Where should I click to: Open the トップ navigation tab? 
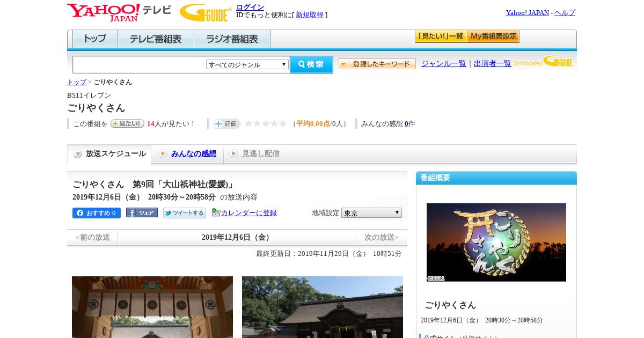(x=95, y=39)
